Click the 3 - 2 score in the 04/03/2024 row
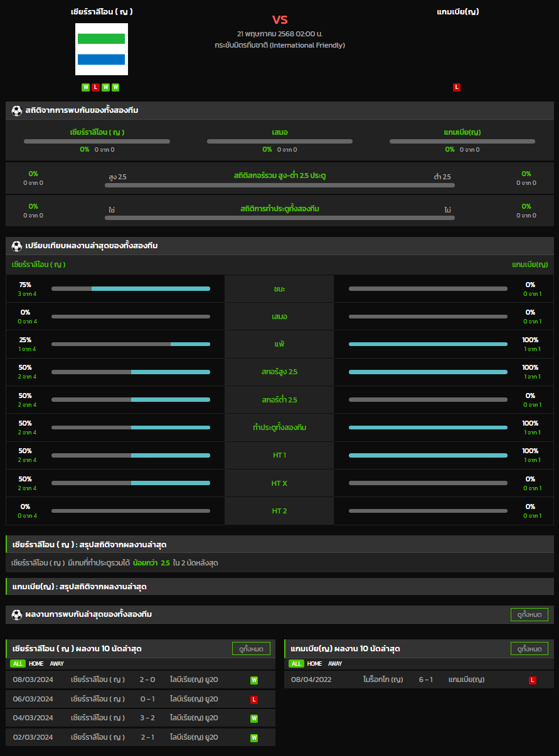The height and width of the screenshot is (756, 559). coord(147,718)
